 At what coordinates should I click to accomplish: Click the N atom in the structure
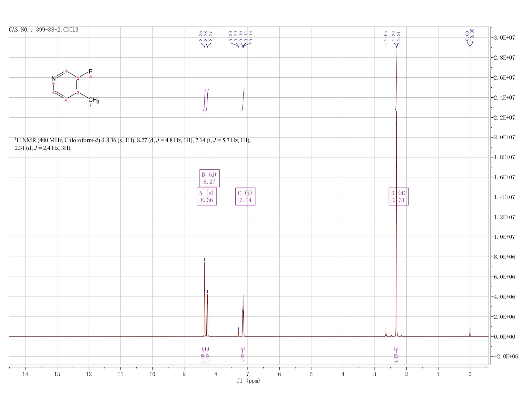click(x=54, y=79)
